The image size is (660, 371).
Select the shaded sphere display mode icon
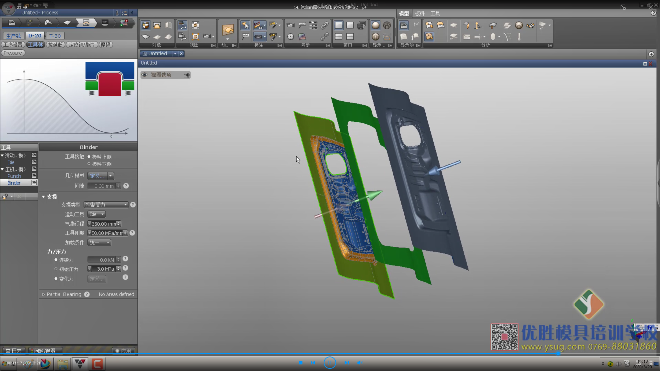375,25
